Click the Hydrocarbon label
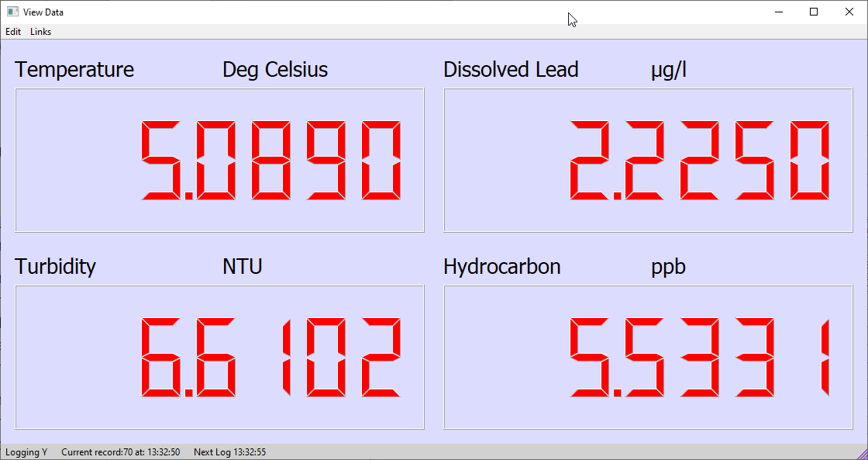Image resolution: width=868 pixels, height=460 pixels. [x=501, y=267]
